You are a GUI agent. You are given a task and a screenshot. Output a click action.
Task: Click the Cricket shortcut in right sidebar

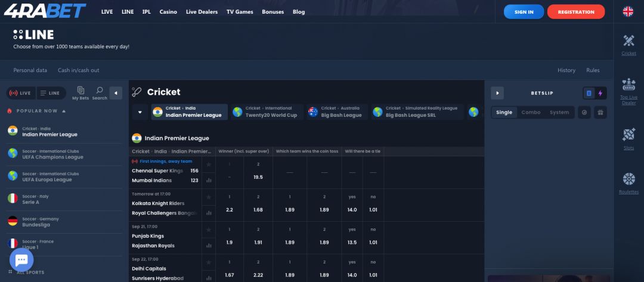[x=628, y=44]
